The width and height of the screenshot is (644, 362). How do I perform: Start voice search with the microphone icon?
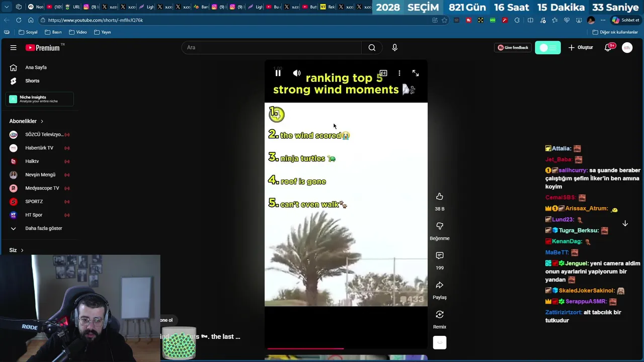pos(394,48)
